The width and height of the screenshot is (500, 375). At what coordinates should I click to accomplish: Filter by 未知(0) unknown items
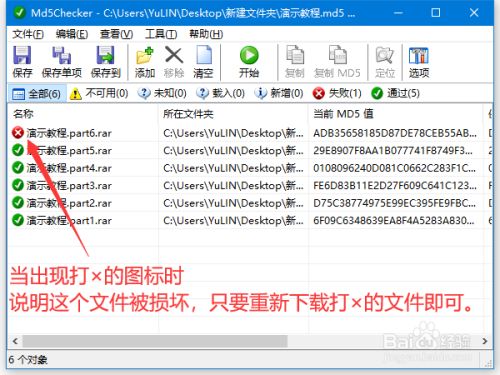pos(162,93)
